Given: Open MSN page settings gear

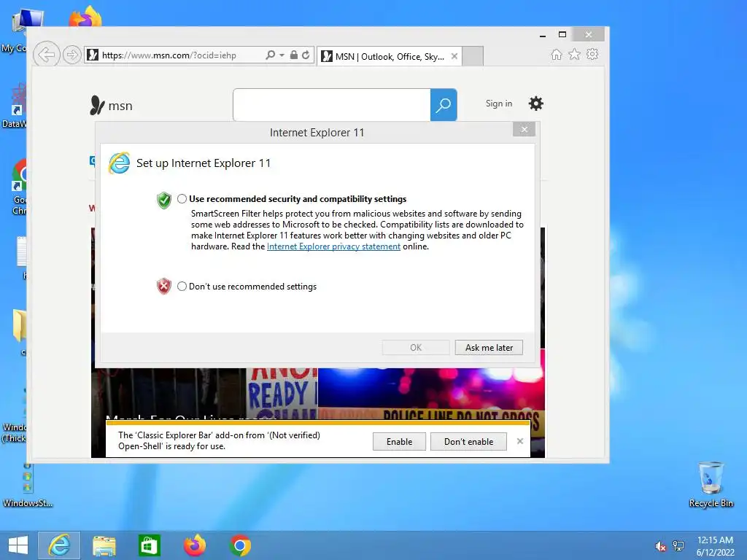Looking at the screenshot, I should 536,104.
